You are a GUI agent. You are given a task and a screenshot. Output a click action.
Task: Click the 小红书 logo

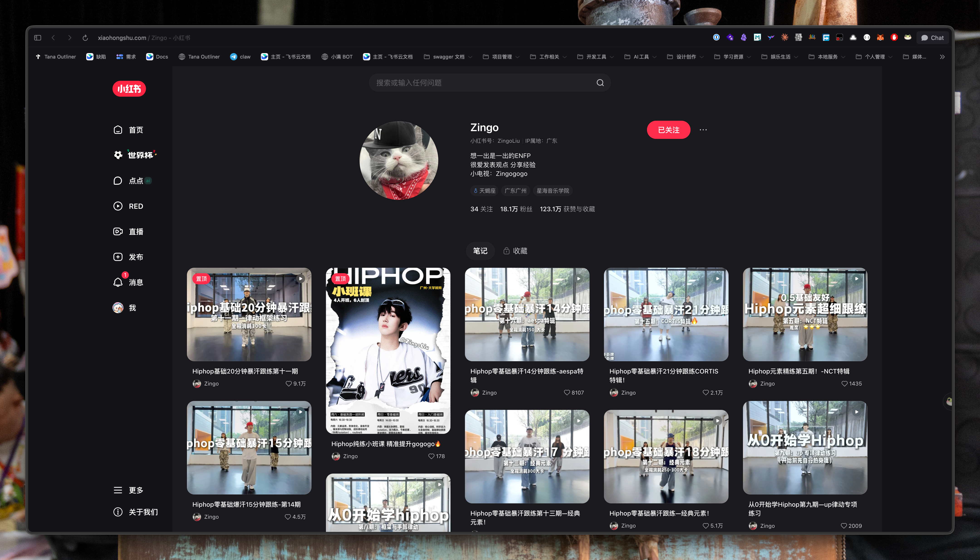point(129,89)
